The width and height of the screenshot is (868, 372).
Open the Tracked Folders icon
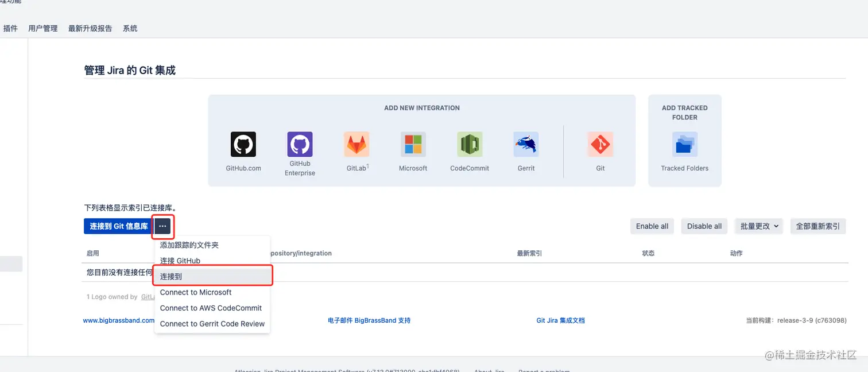click(x=685, y=145)
